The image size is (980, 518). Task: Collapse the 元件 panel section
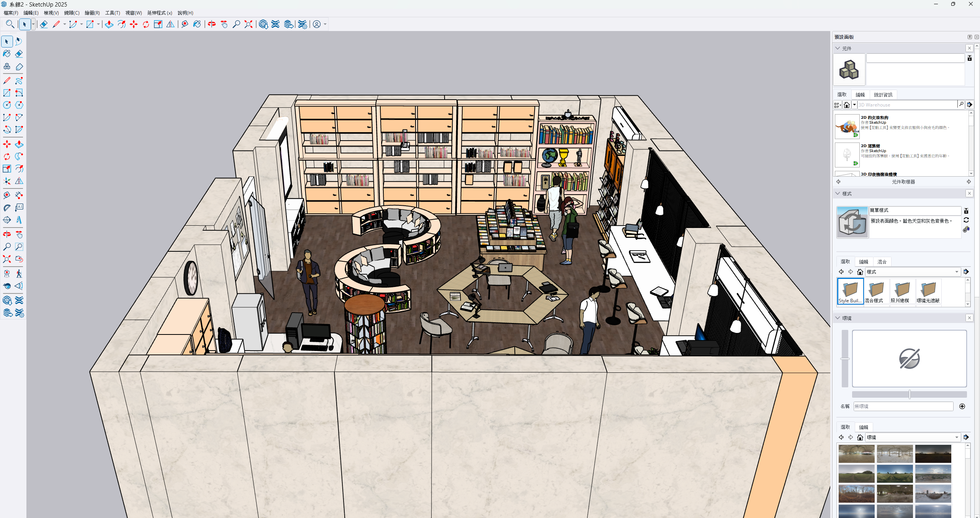coord(838,48)
